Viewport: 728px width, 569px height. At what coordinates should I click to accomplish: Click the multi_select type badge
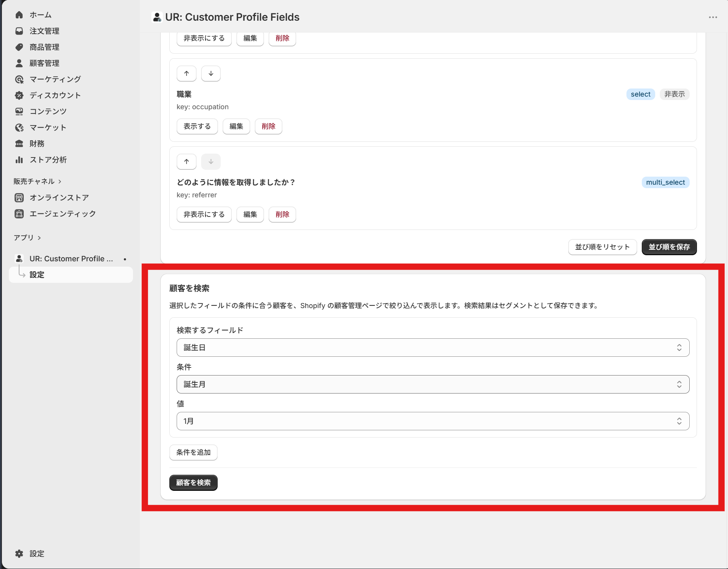click(666, 182)
